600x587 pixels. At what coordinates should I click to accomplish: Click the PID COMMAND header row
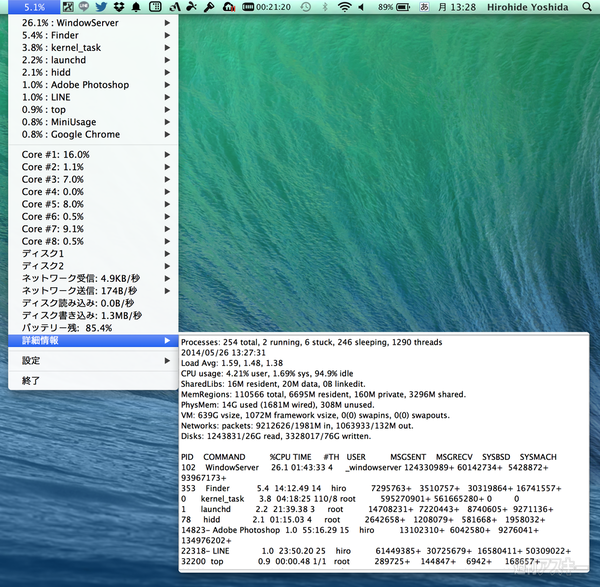coord(369,457)
